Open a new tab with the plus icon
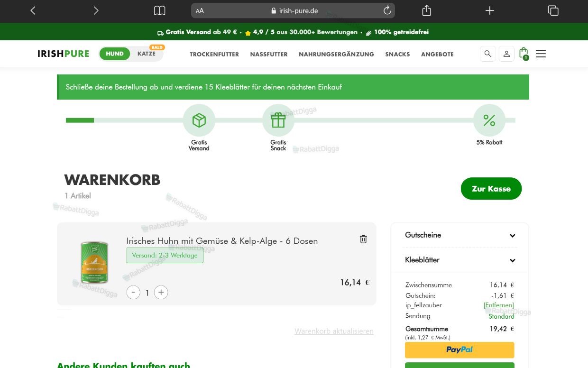The height and width of the screenshot is (368, 588). (x=490, y=10)
